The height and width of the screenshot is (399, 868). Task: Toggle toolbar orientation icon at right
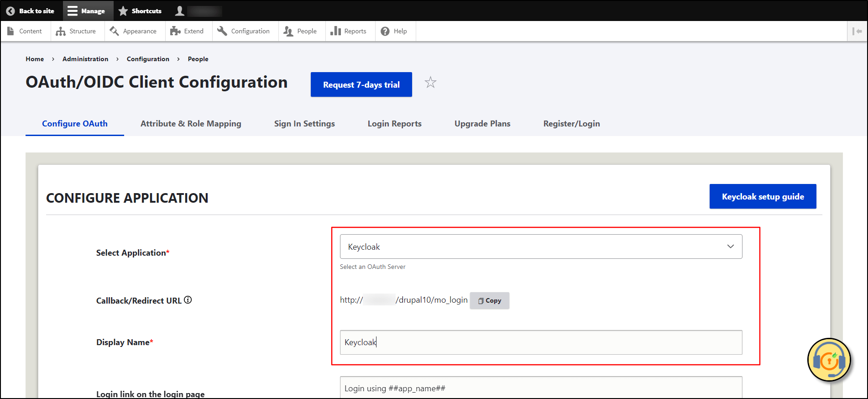[857, 31]
